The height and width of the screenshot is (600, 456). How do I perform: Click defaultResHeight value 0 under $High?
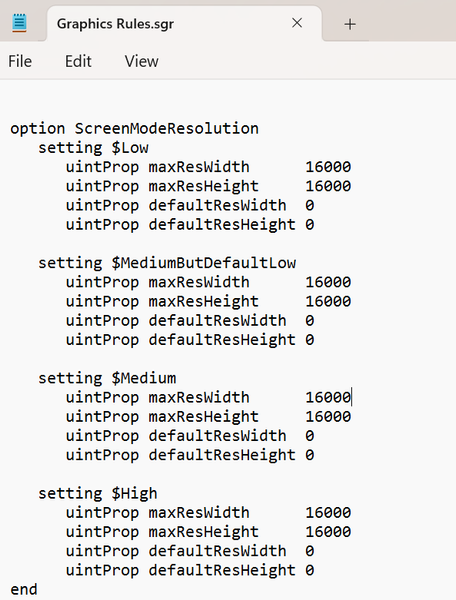[x=309, y=570]
